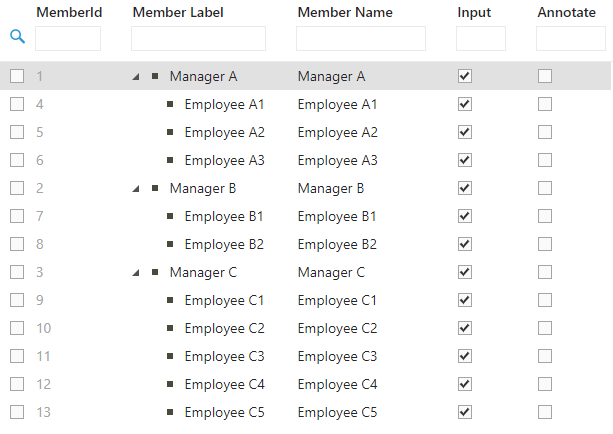This screenshot has width=613, height=434.
Task: Uncheck the Input checkbox for Employee A2
Action: point(465,132)
